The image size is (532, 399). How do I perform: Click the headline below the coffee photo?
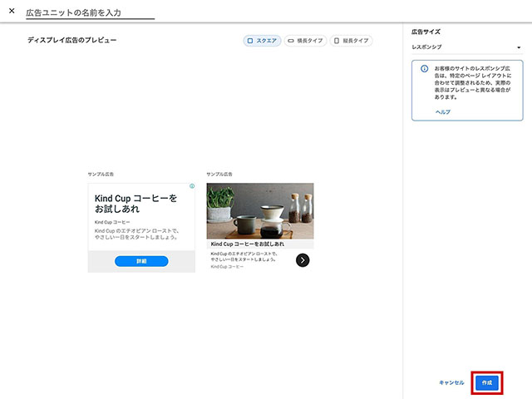pyautogui.click(x=248, y=244)
